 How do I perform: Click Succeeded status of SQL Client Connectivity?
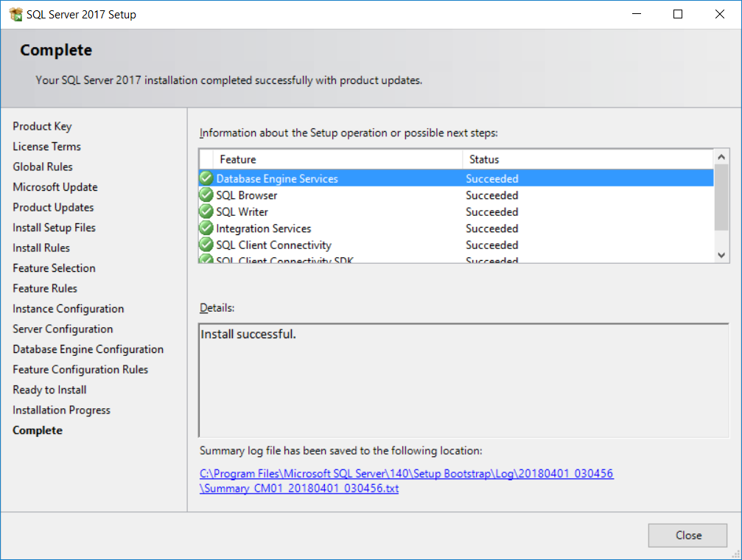point(491,245)
